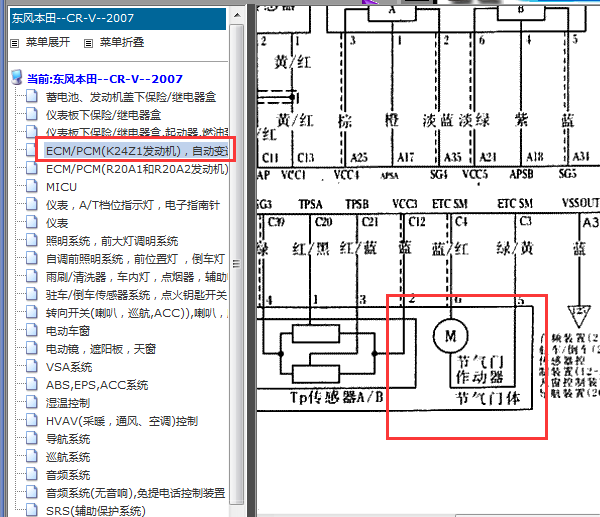
Task: Click the APSB pin label in diagram
Action: click(521, 174)
